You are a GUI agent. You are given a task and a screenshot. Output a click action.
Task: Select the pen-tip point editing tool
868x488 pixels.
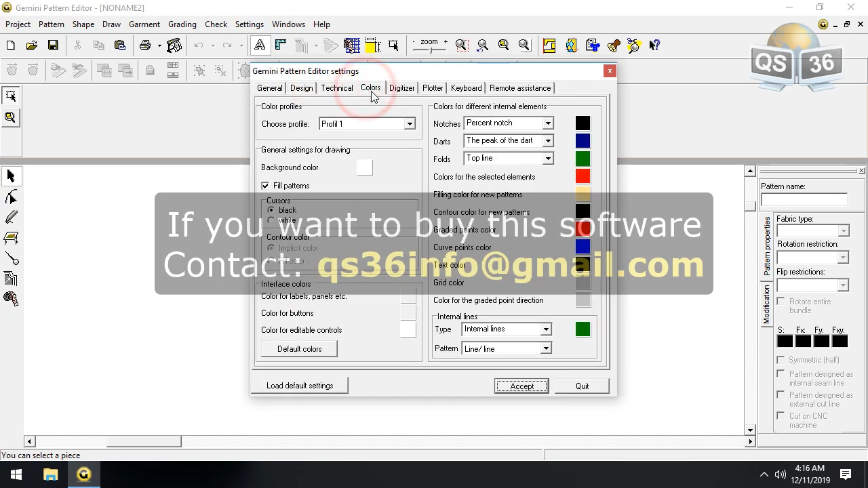pyautogui.click(x=11, y=197)
